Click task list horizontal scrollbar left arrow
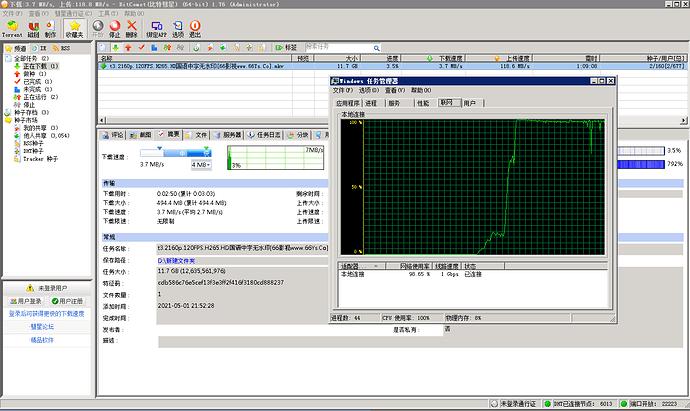The width and height of the screenshot is (690, 411). pyautogui.click(x=102, y=120)
